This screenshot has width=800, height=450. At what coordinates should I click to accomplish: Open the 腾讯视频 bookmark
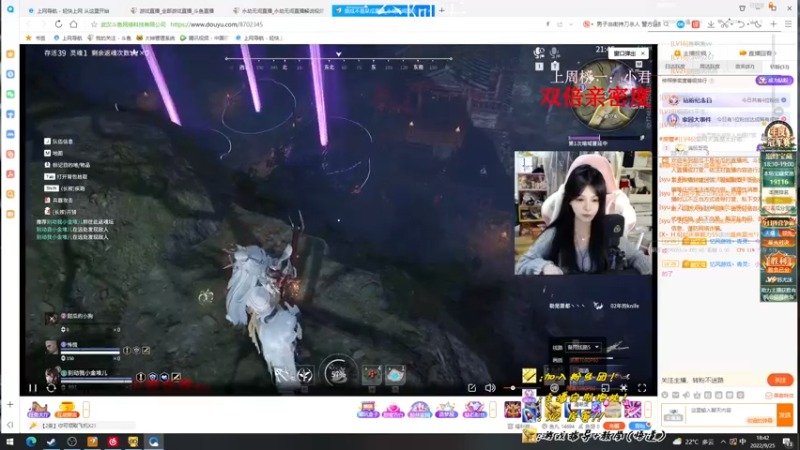click(204, 38)
